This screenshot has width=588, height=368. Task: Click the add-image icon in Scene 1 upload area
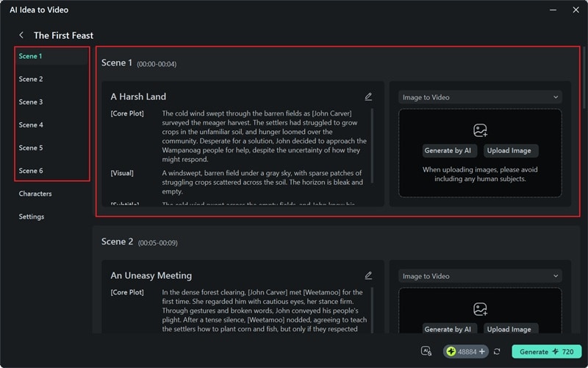point(480,130)
